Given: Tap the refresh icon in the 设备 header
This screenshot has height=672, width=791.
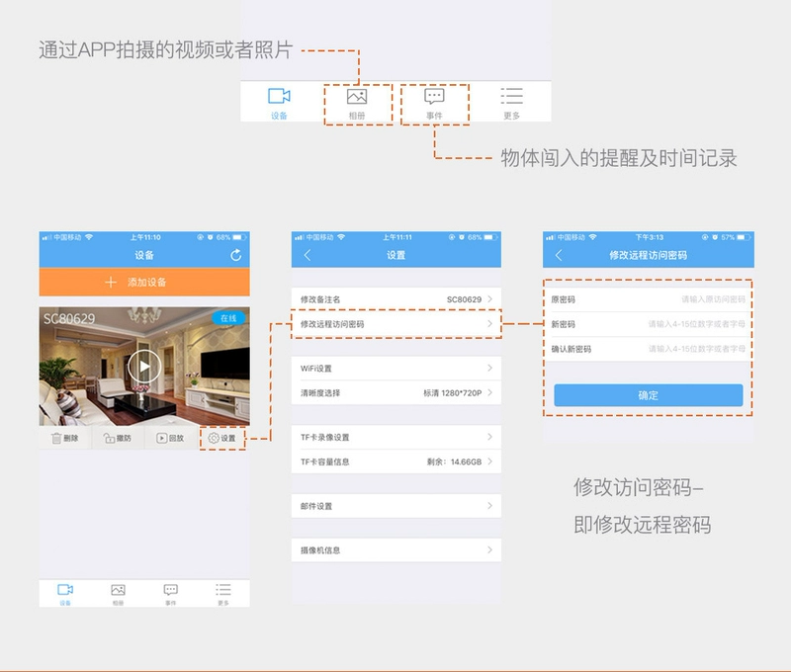Looking at the screenshot, I should 235,255.
